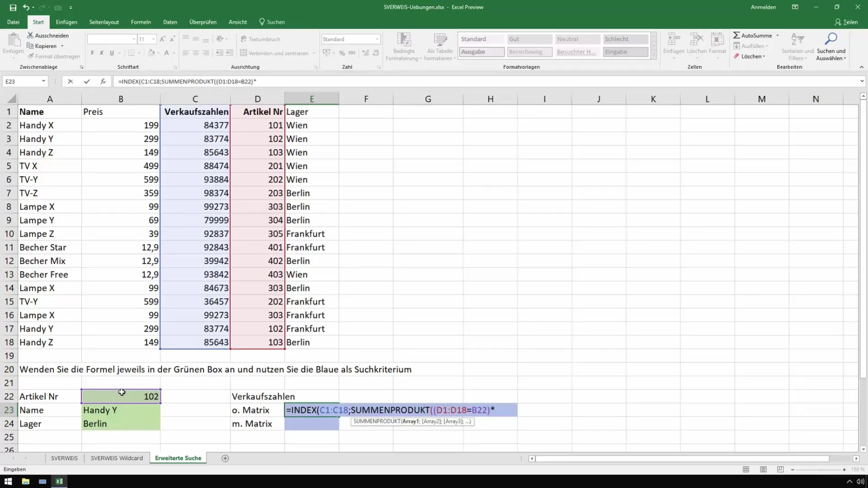Switch to page break preview in status bar
The width and height of the screenshot is (868, 488).
click(780, 469)
